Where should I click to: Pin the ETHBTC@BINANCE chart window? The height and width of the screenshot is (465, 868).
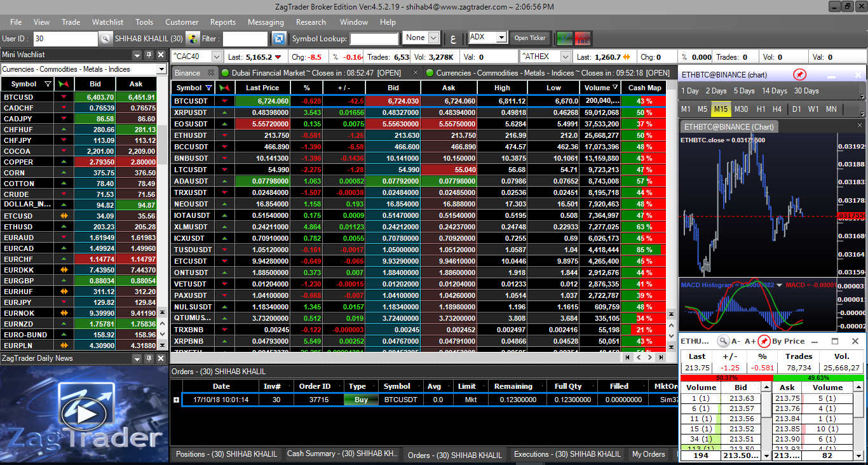[801, 74]
